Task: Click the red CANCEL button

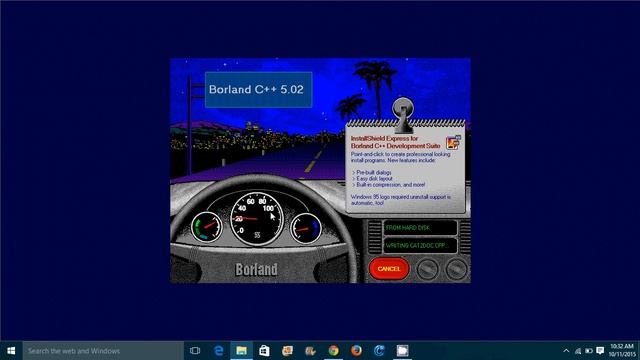Action: [x=389, y=269]
